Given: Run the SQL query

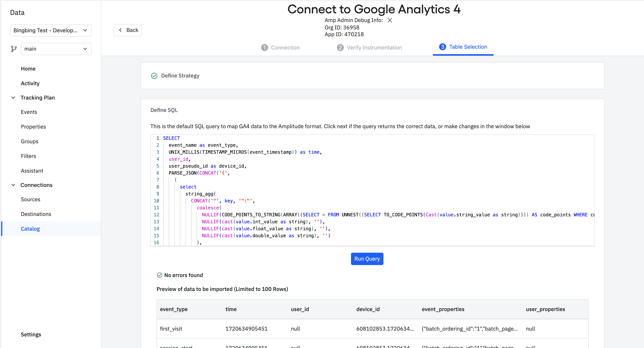Looking at the screenshot, I should coord(367,259).
